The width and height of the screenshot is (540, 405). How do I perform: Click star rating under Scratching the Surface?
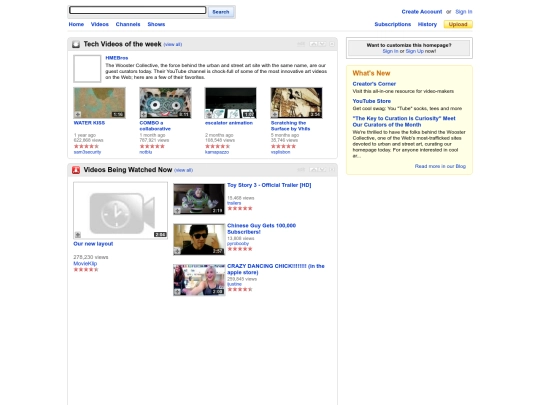(x=283, y=146)
